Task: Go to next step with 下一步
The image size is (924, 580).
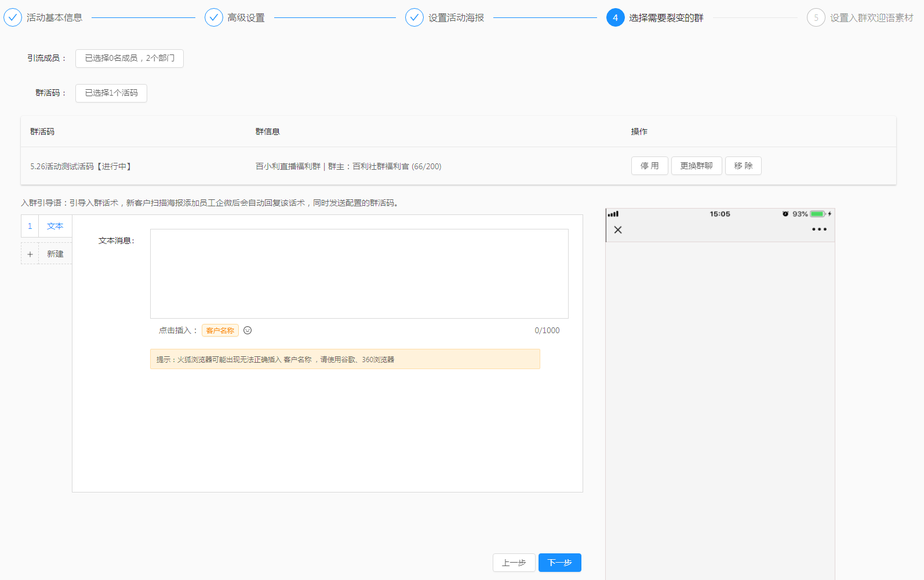Action: (559, 563)
